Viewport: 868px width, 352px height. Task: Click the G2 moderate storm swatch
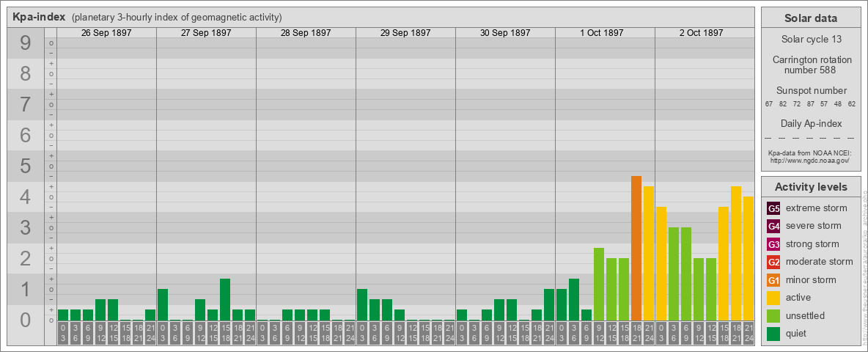[773, 262]
